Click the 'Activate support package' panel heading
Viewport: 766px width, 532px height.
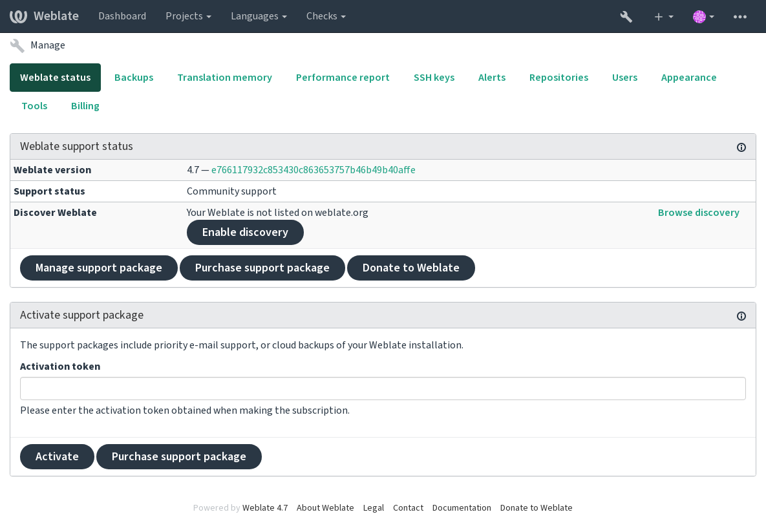(81, 315)
